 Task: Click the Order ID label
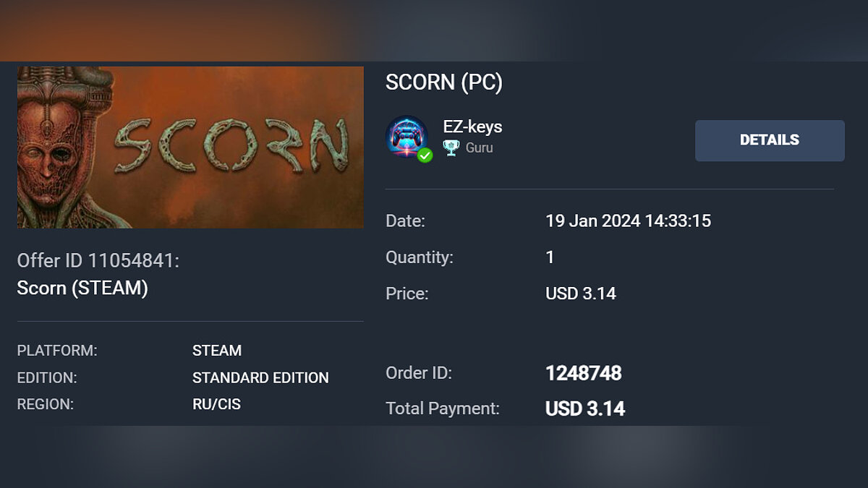coord(419,373)
